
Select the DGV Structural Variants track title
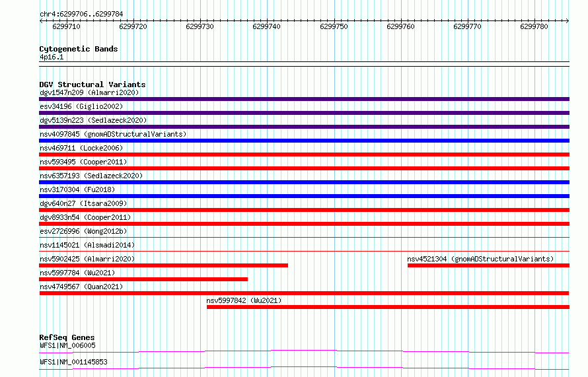coord(92,85)
